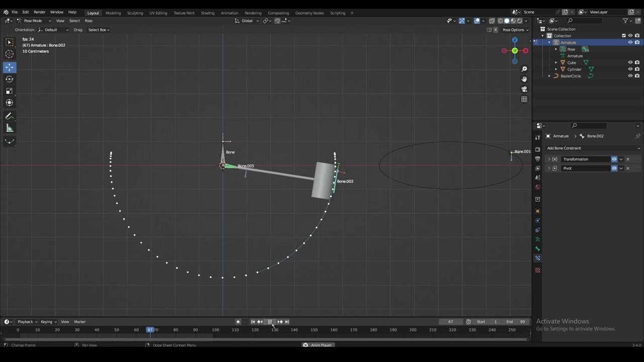Click Go to Settings to activate Windows

pyautogui.click(x=577, y=328)
